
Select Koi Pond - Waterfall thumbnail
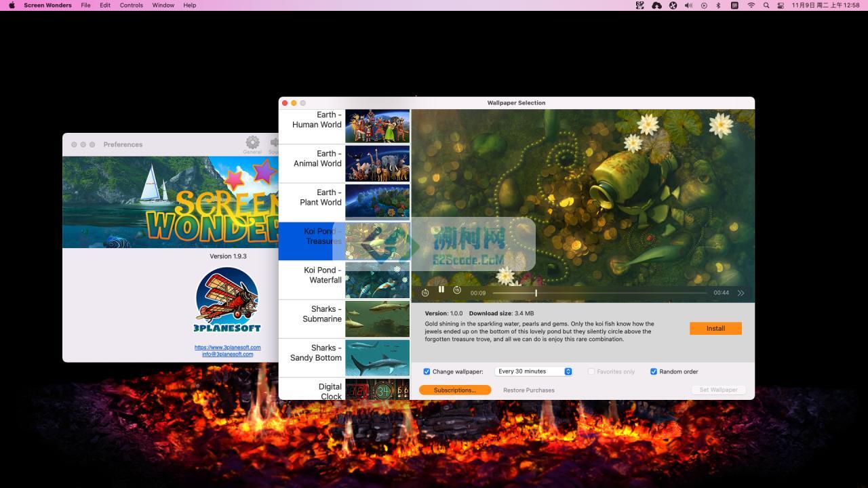(377, 281)
